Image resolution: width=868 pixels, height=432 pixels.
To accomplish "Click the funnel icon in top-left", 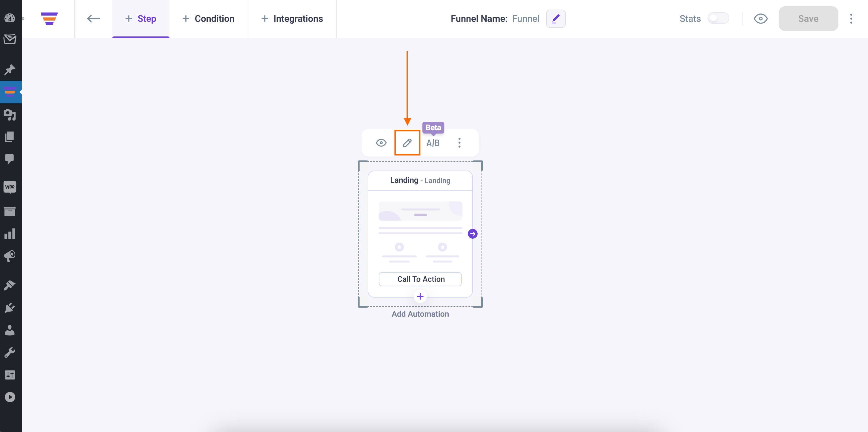I will point(49,18).
